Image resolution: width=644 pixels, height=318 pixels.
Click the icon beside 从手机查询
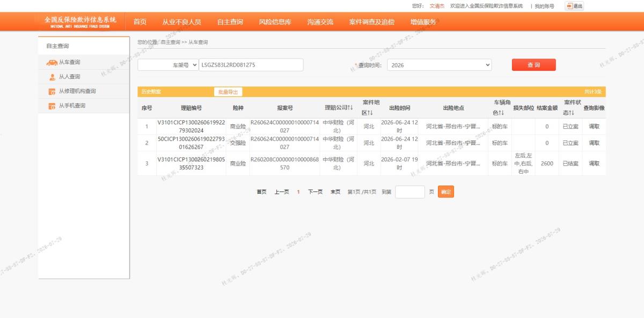pyautogui.click(x=52, y=106)
